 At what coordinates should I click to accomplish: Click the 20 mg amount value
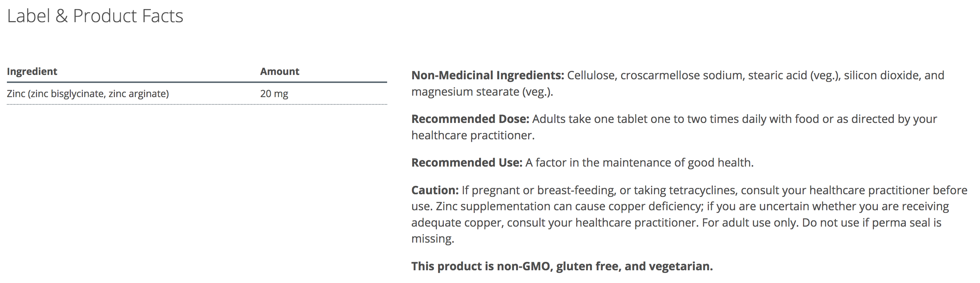[x=274, y=94]
